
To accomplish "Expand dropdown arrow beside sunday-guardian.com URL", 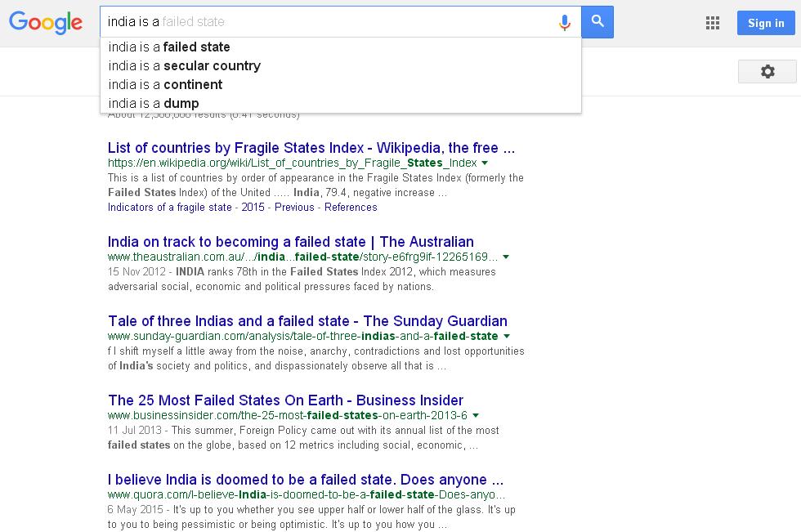I will (507, 336).
